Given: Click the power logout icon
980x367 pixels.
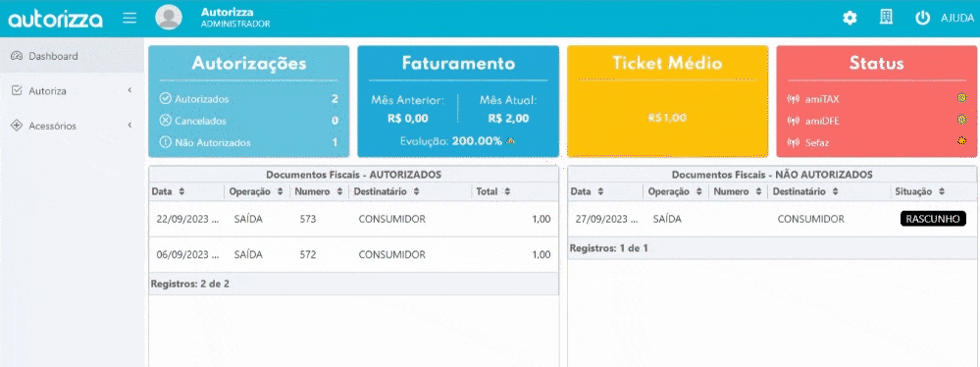Looking at the screenshot, I should point(922,18).
